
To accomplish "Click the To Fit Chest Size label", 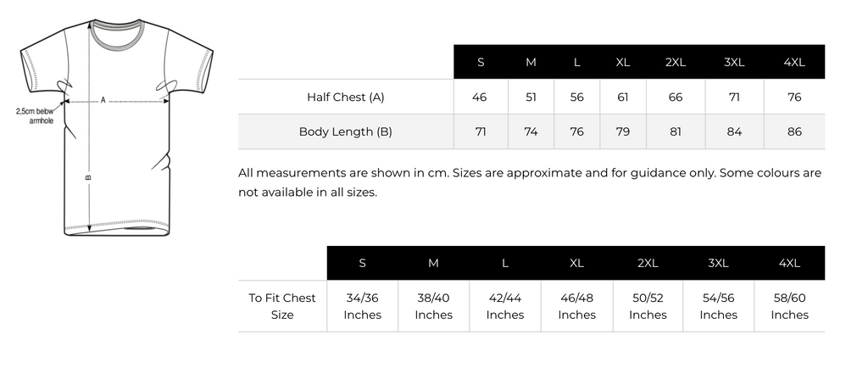I will 282,306.
